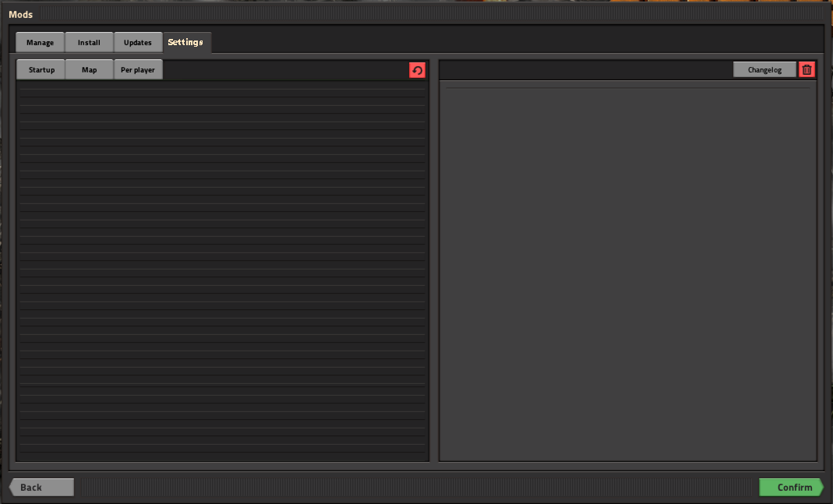Click the bottom bar between Back and Confirm
The height and width of the screenshot is (504, 833).
click(416, 487)
